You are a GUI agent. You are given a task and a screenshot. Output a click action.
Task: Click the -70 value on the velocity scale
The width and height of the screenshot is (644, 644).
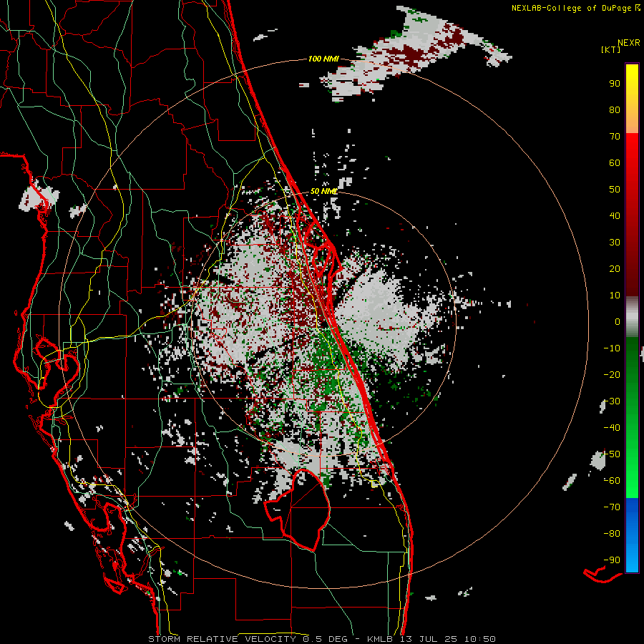[x=612, y=507]
